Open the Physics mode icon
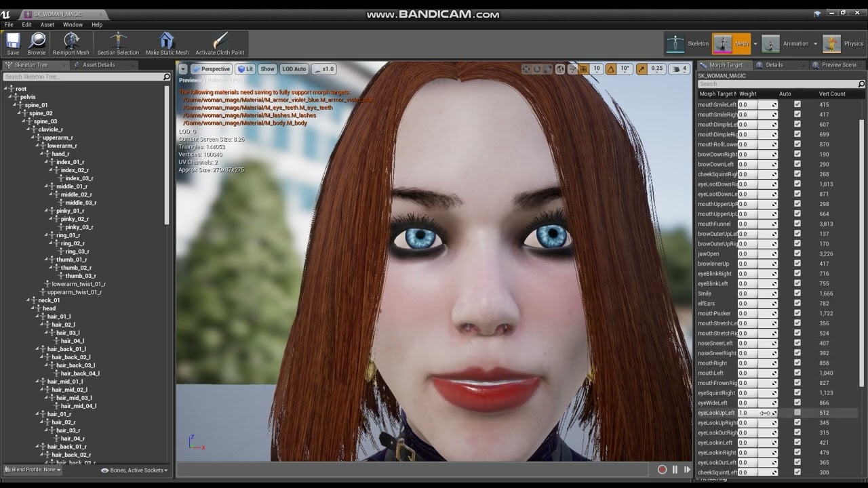 click(x=831, y=44)
